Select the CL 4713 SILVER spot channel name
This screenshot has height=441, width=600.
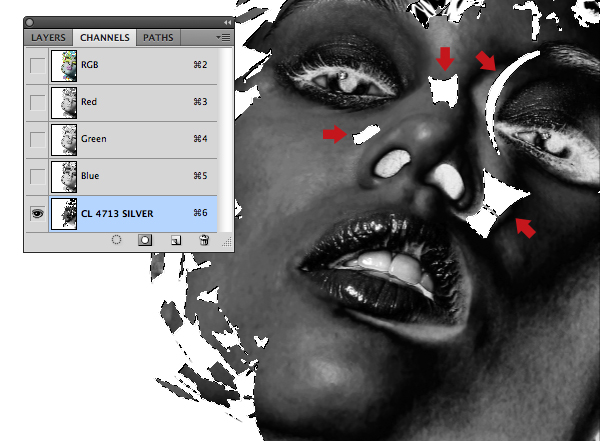point(117,214)
